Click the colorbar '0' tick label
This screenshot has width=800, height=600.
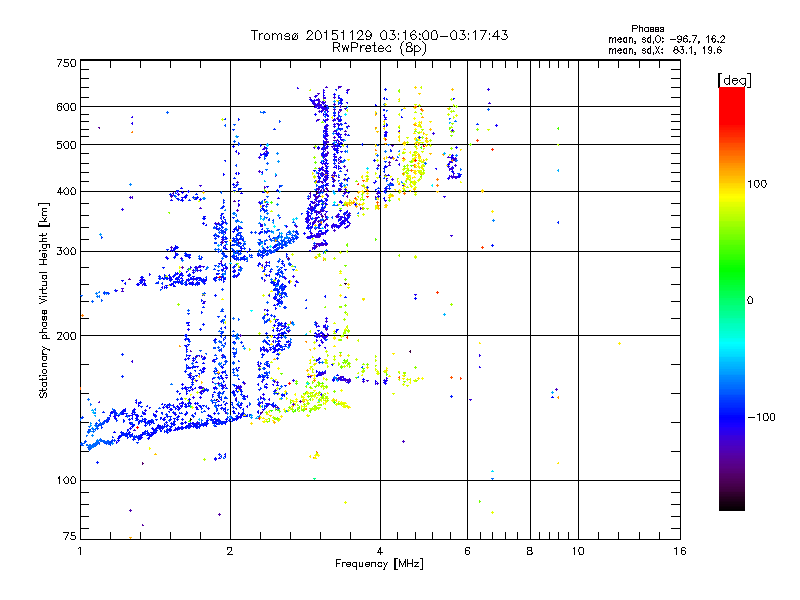[750, 301]
